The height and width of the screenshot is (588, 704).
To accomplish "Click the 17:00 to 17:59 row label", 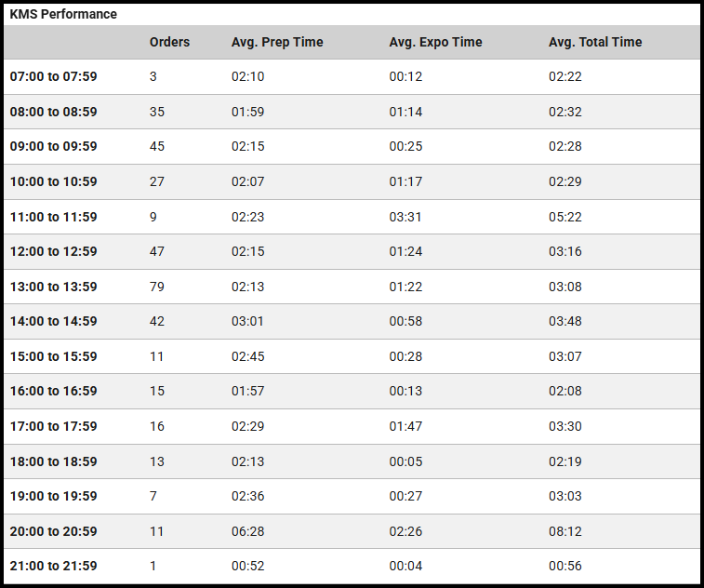I will click(x=53, y=426).
